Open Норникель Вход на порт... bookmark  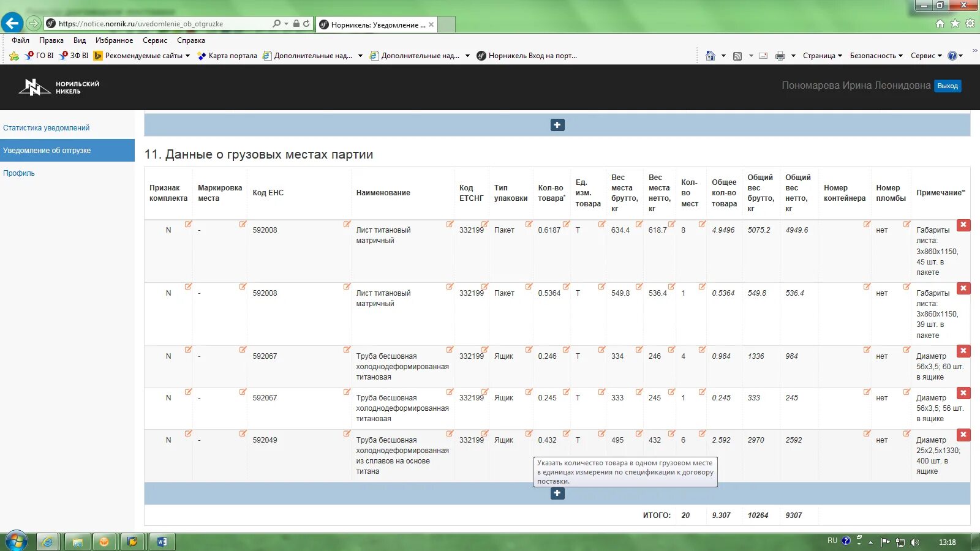[527, 56]
